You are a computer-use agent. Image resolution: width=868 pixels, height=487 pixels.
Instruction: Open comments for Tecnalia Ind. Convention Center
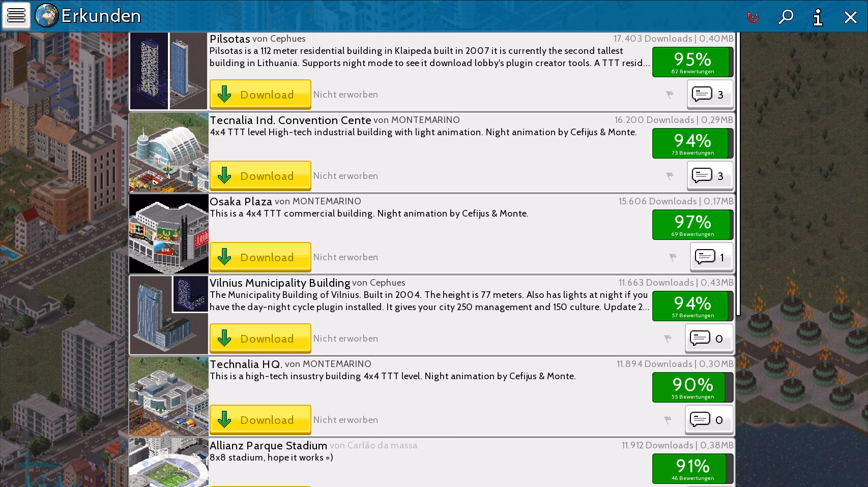710,176
